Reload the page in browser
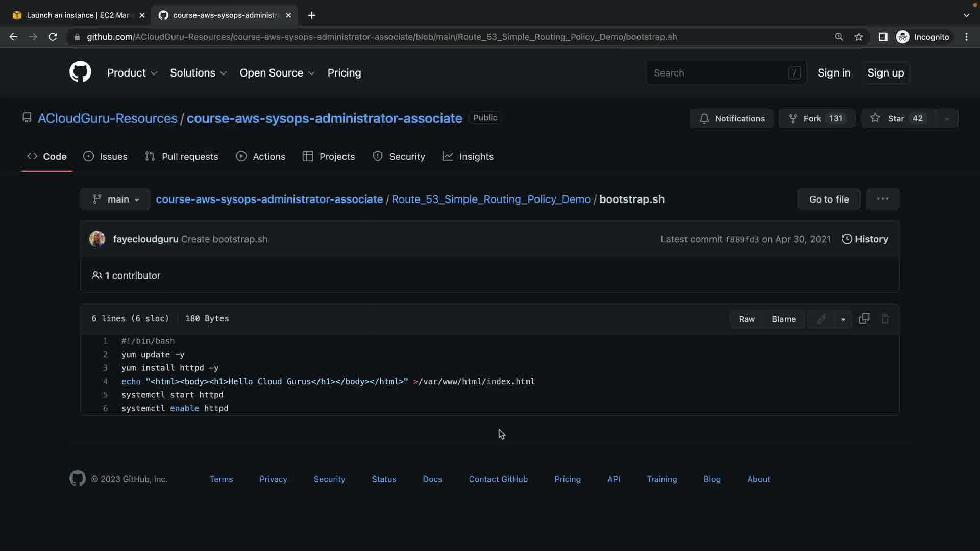The width and height of the screenshot is (980, 551). point(53,37)
